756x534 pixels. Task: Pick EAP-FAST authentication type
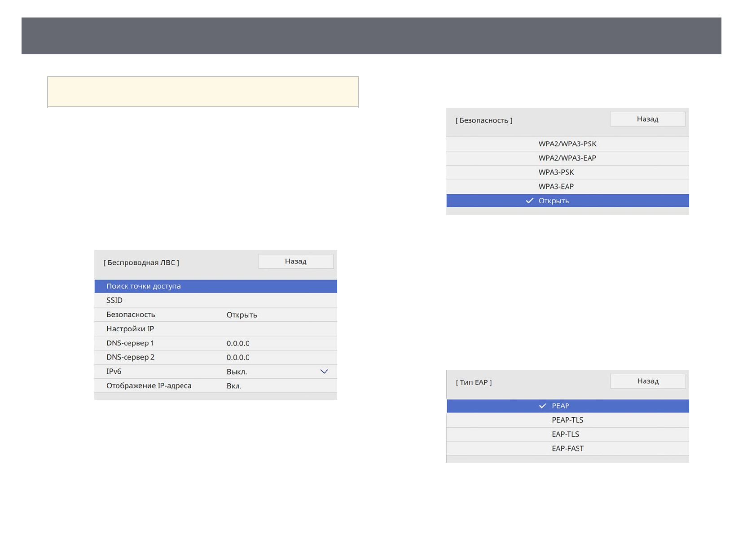567,449
